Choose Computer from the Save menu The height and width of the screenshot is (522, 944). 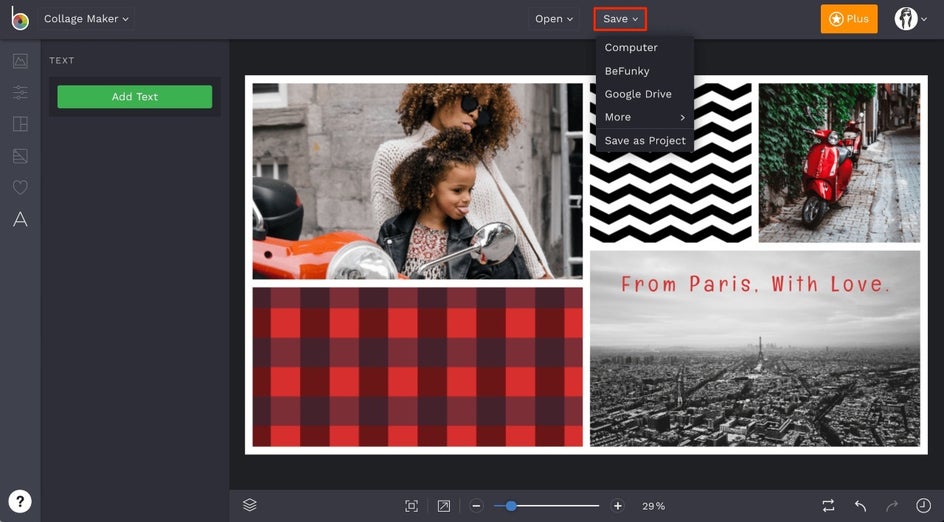tap(631, 48)
